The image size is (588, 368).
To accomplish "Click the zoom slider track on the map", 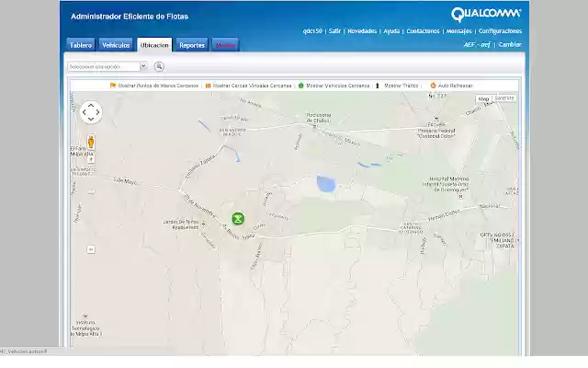I will tap(91, 204).
